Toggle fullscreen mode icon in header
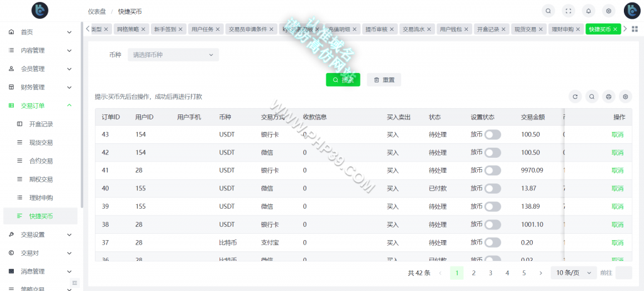This screenshot has width=644, height=291. pyautogui.click(x=569, y=11)
